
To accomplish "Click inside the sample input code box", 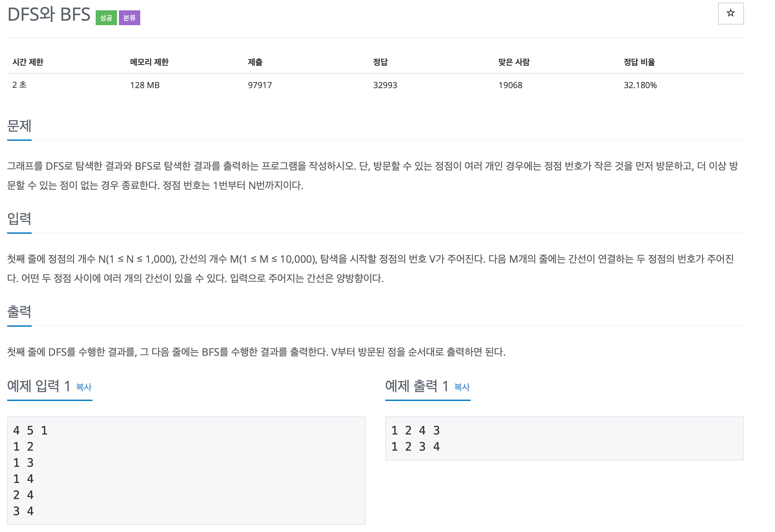I will coord(186,470).
